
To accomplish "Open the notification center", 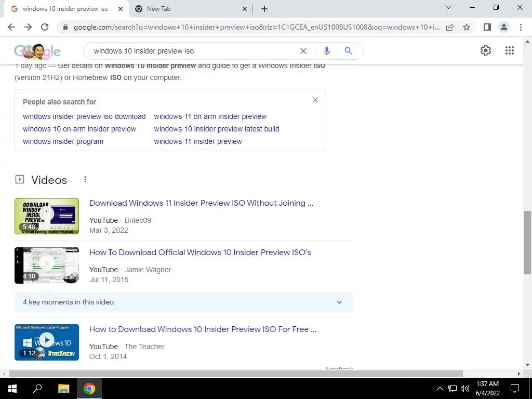I will pos(515,389).
